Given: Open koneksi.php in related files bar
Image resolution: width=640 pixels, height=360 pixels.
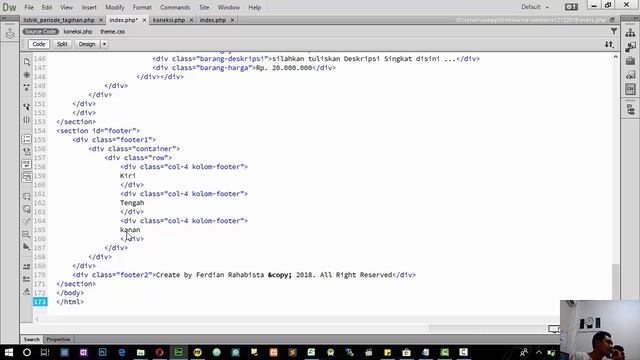Looking at the screenshot, I should [x=78, y=31].
